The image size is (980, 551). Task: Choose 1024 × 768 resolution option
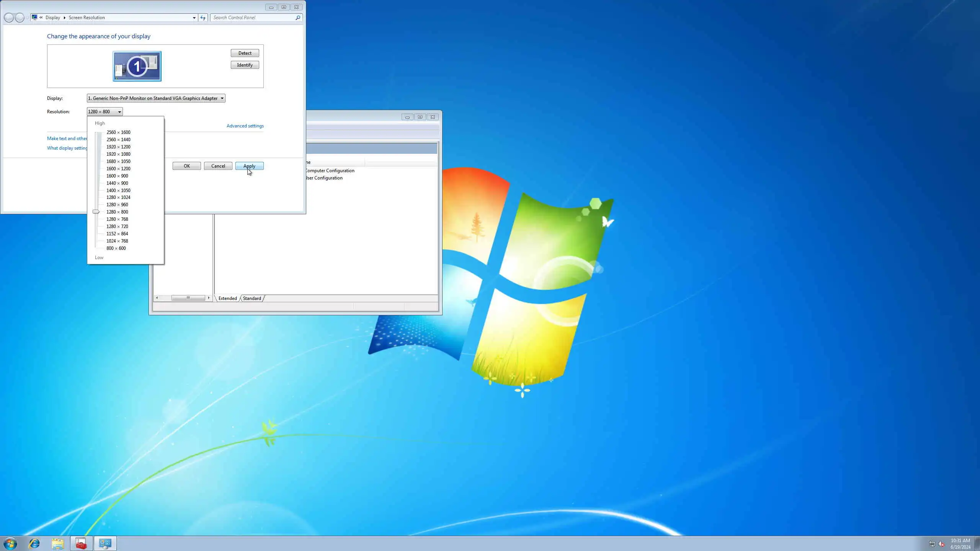pos(117,241)
